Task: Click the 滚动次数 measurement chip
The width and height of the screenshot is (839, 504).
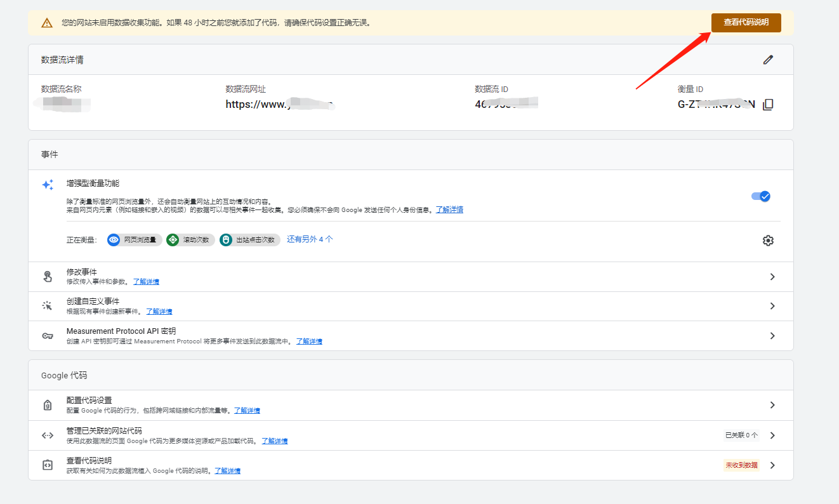Action: (x=190, y=241)
